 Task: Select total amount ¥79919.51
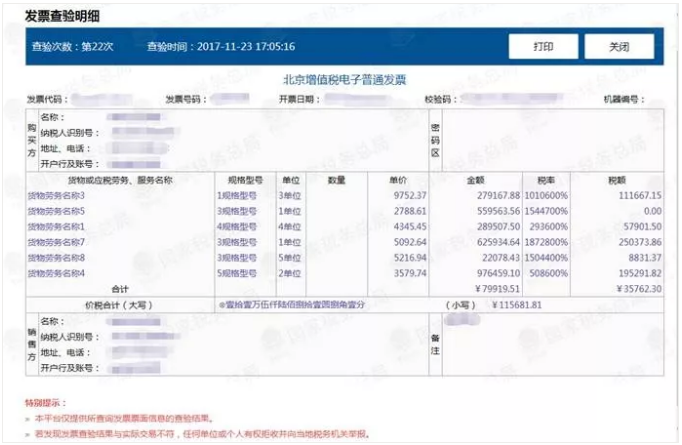click(x=498, y=289)
